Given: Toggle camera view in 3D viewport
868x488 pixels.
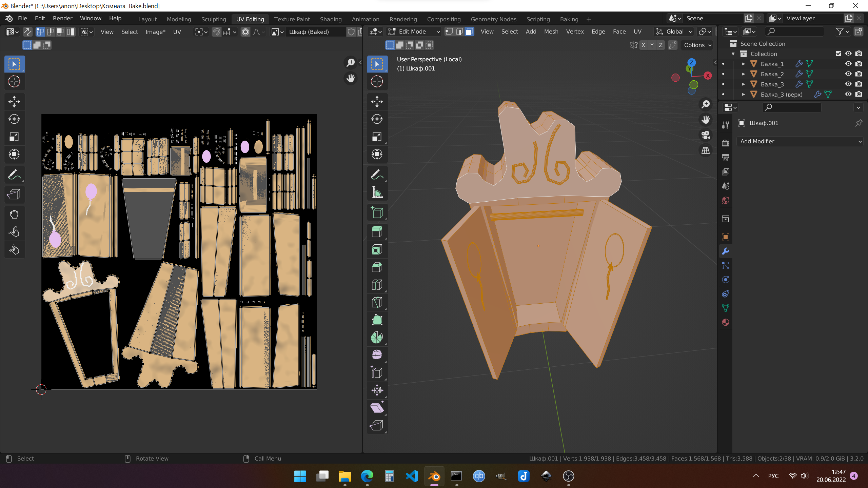Looking at the screenshot, I should click(x=706, y=135).
